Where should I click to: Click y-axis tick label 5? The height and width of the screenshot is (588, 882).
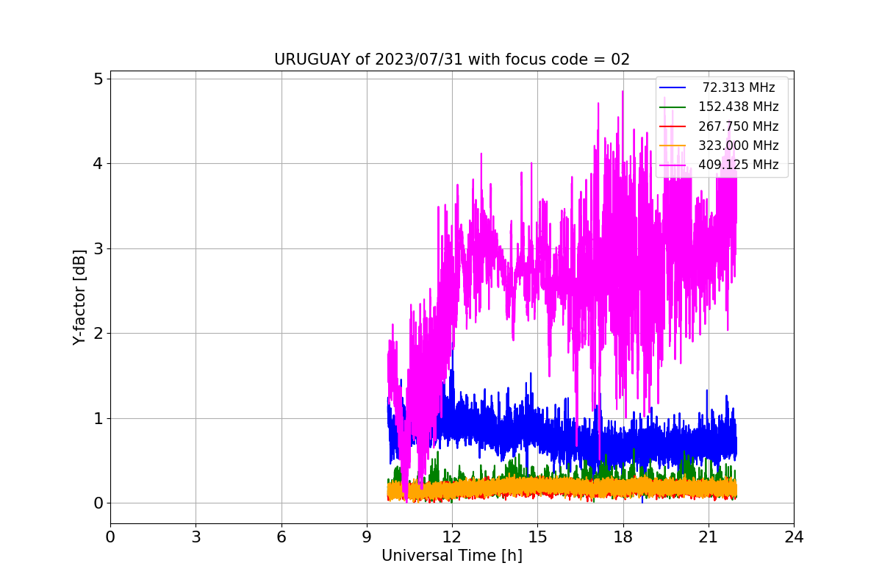(97, 79)
